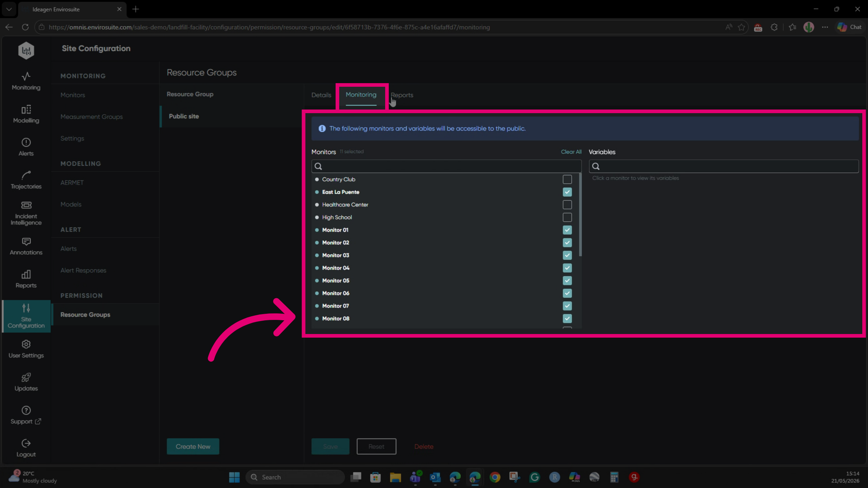The width and height of the screenshot is (868, 488).
Task: Open the Copilot Chat button
Action: click(850, 27)
